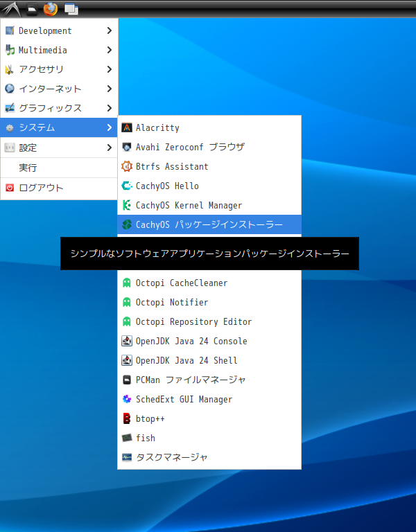416x532 pixels.
Task: Click the fish terminal icon
Action: click(x=127, y=438)
